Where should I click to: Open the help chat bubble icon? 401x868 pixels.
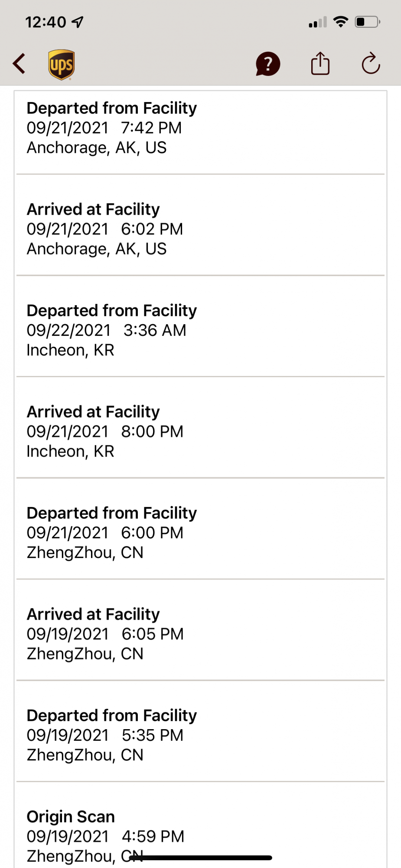[x=268, y=64]
